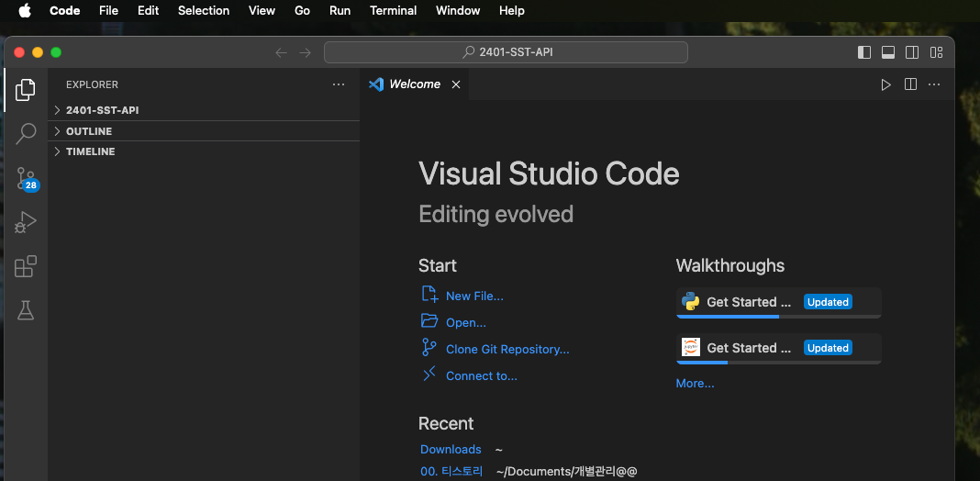Click the Python logo walkthrough icon
Screen dimensions: 980x481
coord(691,301)
